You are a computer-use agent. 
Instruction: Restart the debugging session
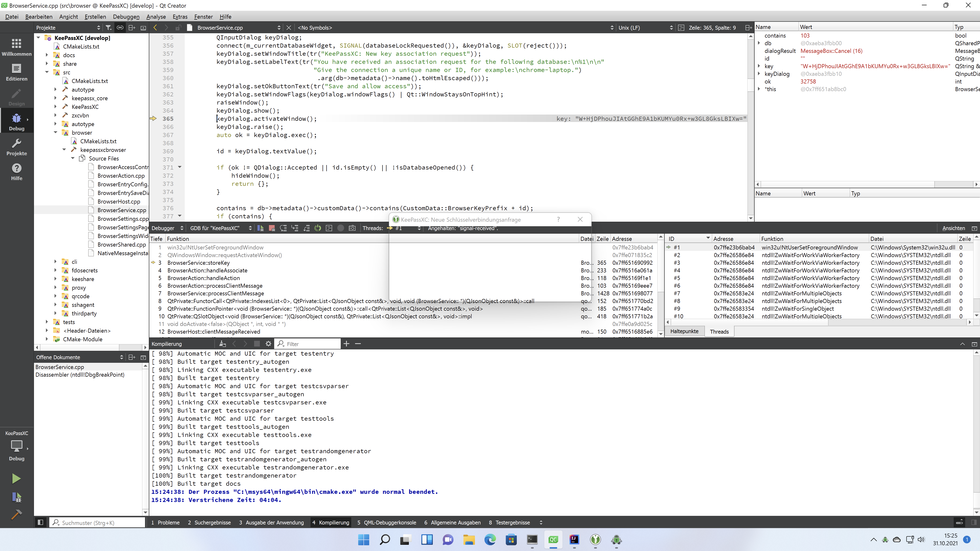318,228
